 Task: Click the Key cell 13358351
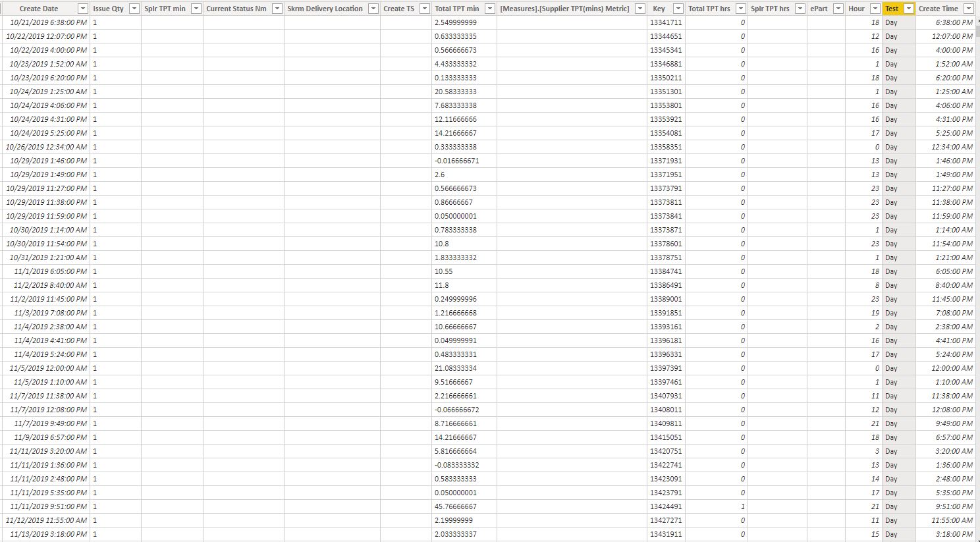click(666, 147)
